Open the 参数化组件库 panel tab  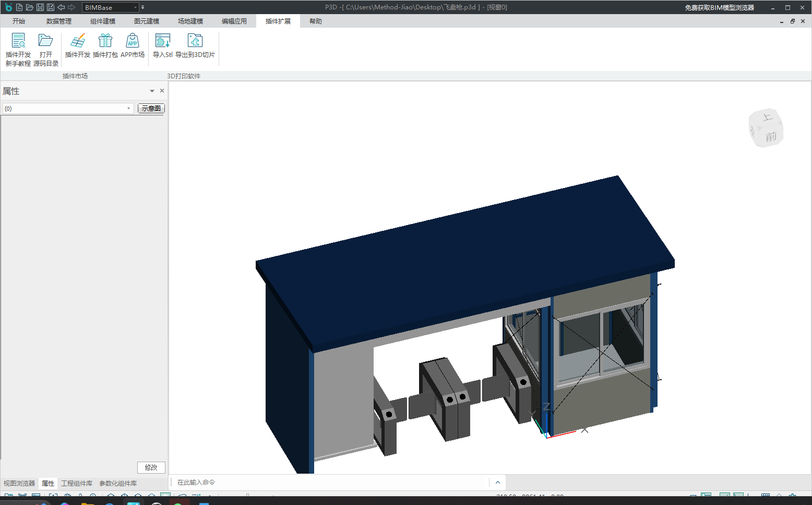118,484
